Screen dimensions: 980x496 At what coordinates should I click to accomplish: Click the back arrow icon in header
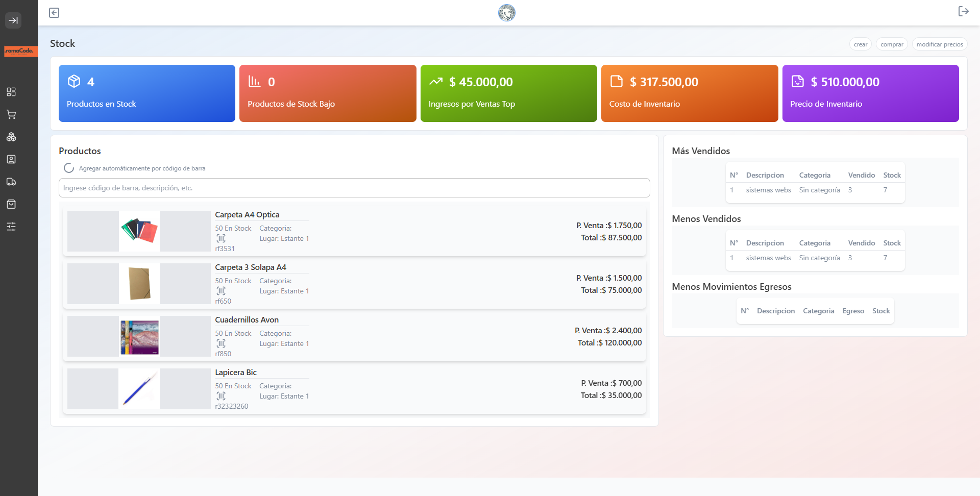[x=54, y=13]
